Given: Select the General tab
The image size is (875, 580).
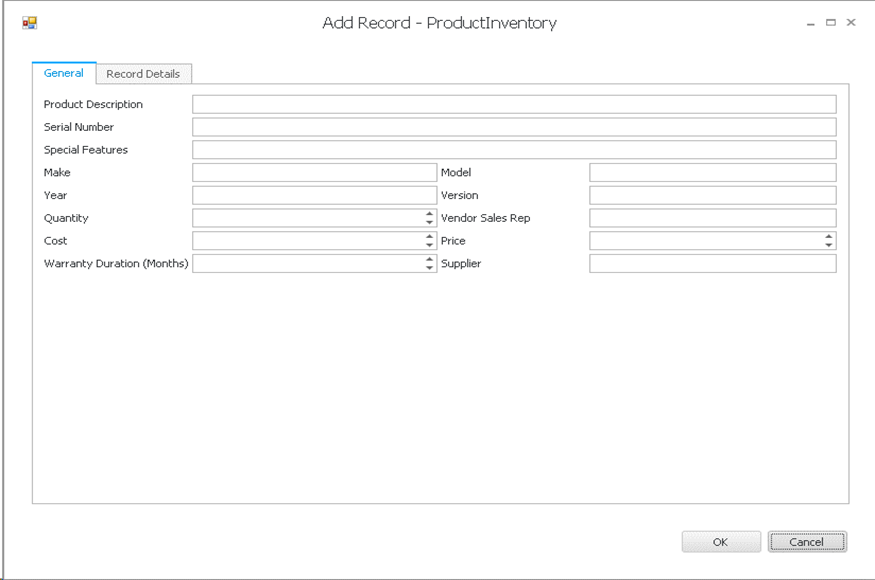Looking at the screenshot, I should (64, 73).
